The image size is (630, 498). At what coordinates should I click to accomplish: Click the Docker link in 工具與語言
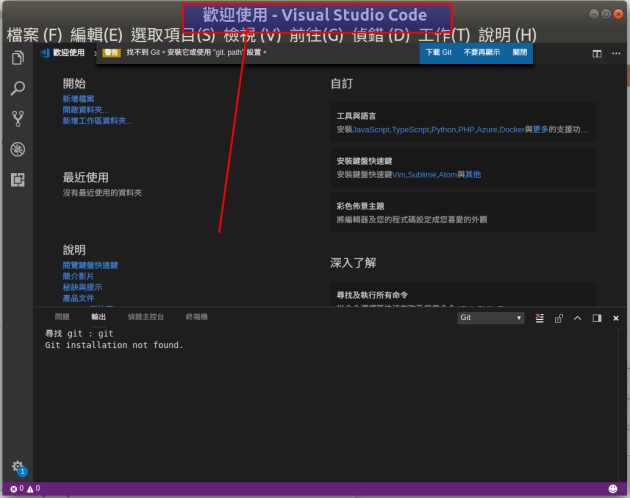coord(512,130)
